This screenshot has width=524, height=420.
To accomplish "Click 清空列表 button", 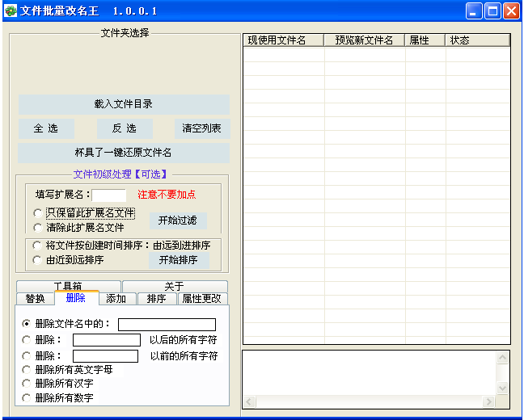I will coord(202,128).
